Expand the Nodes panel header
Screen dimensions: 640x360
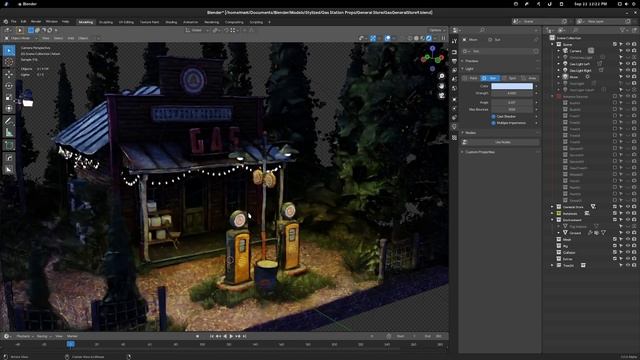[x=500, y=133]
